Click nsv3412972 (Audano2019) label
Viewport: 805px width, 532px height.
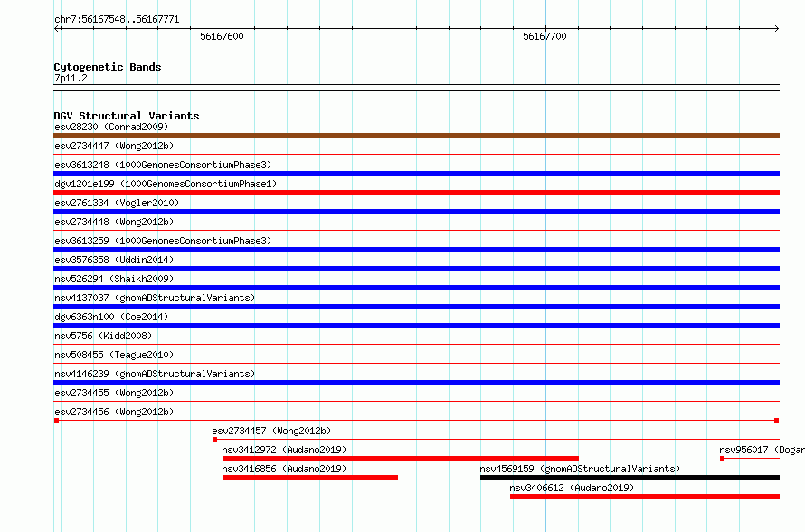284,450
